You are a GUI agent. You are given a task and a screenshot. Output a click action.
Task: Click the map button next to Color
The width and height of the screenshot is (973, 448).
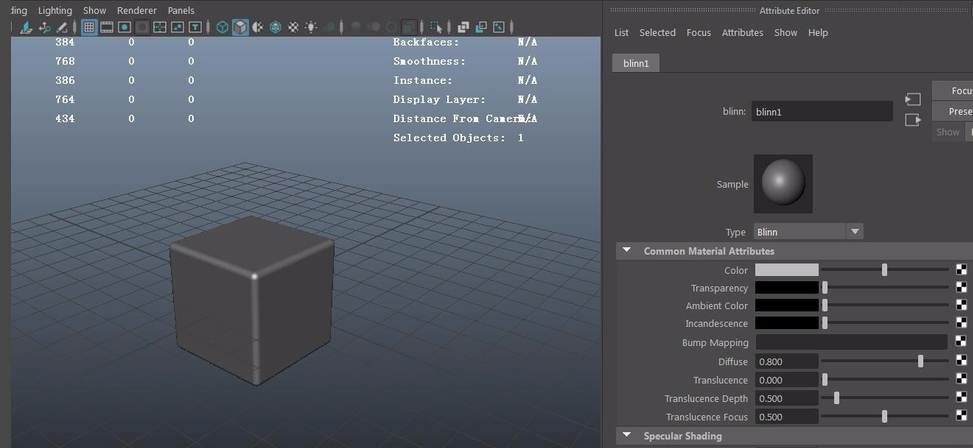pyautogui.click(x=961, y=270)
